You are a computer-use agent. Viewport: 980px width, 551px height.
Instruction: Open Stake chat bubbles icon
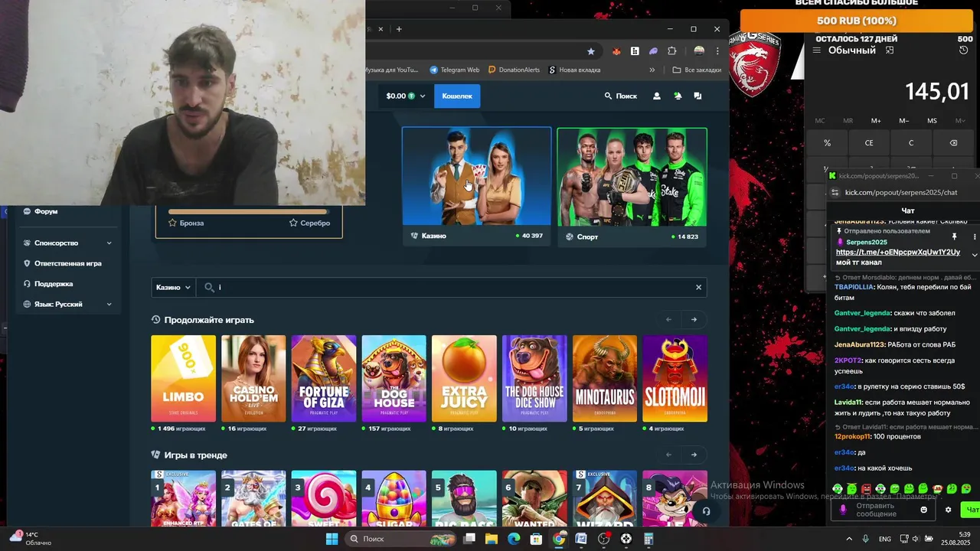[x=697, y=96]
